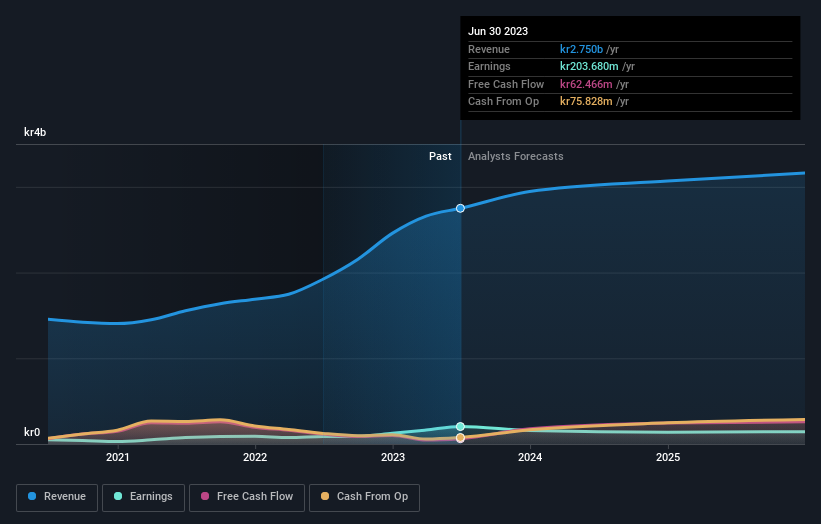Toggle the Earnings legend button

click(x=143, y=497)
